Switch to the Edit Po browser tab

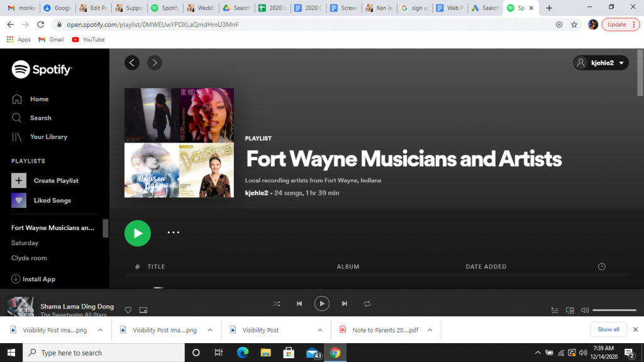pos(94,8)
